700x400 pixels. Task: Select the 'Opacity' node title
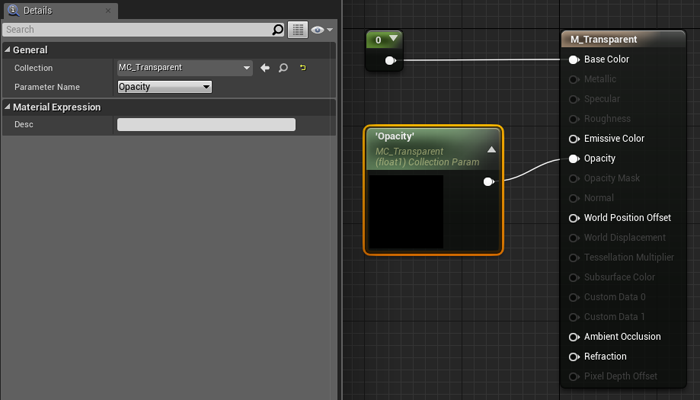click(x=395, y=136)
